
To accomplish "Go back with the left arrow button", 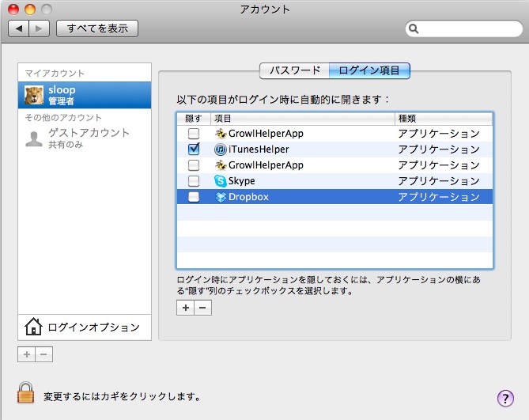I will [x=19, y=28].
